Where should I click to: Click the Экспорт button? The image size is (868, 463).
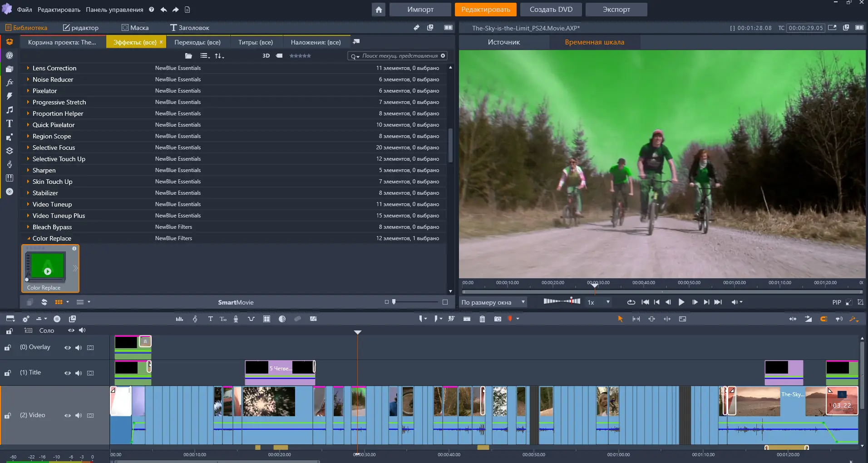(x=616, y=10)
